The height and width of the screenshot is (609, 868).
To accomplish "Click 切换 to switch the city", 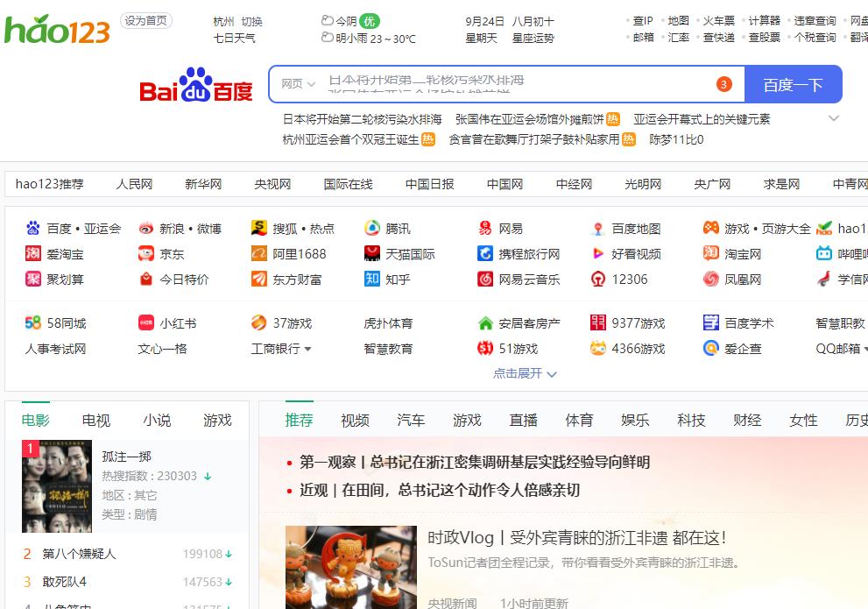I will point(252,22).
